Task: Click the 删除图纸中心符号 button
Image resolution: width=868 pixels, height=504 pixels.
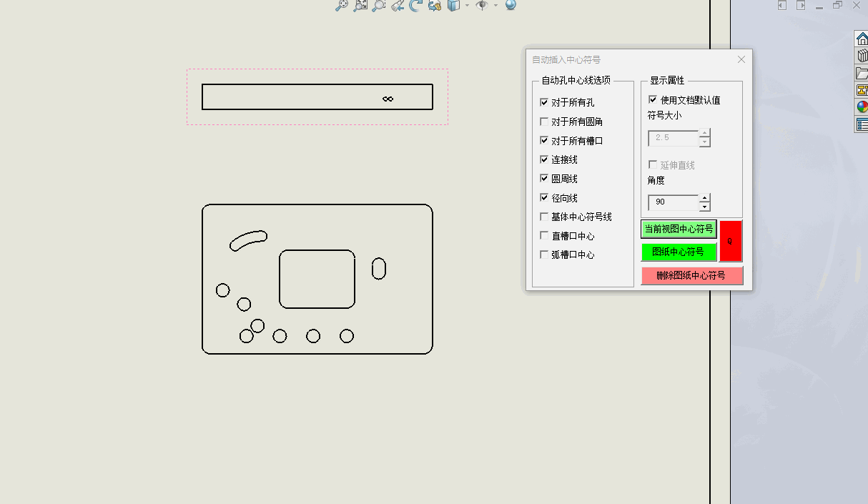Action: coord(691,275)
